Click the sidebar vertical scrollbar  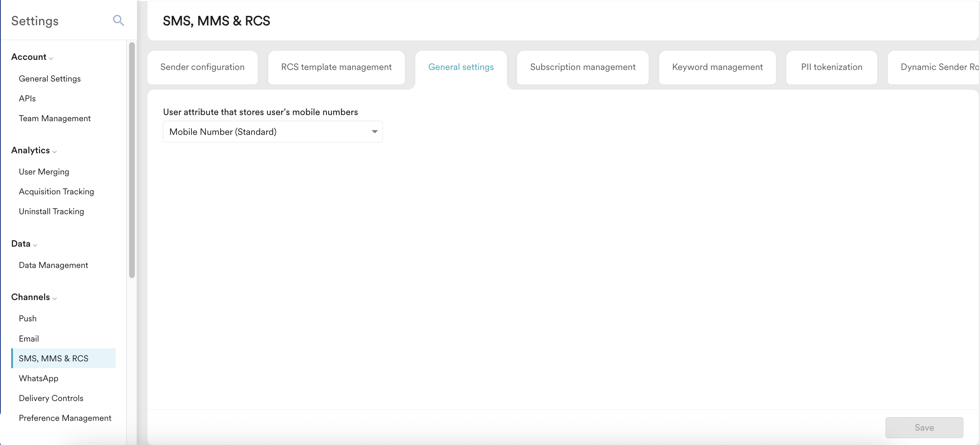click(x=132, y=160)
